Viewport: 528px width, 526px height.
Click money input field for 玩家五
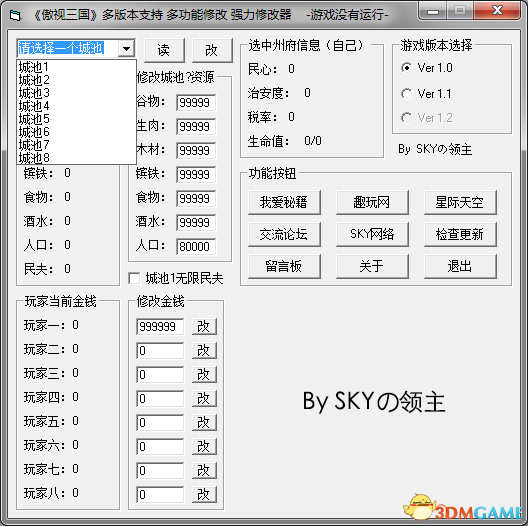point(160,422)
